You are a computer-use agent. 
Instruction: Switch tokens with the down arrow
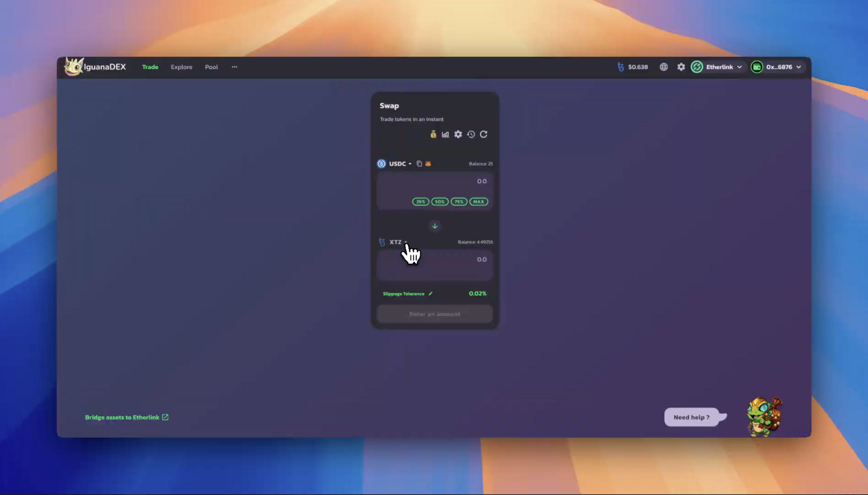pyautogui.click(x=434, y=226)
